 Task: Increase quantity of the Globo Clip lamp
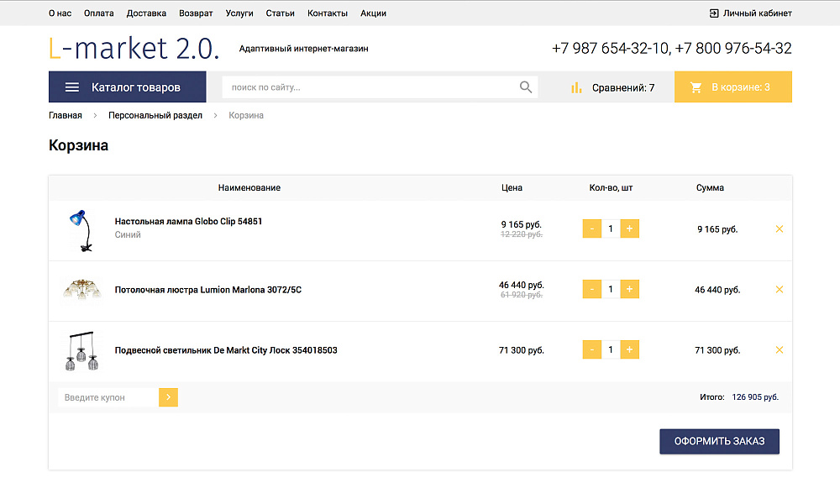pyautogui.click(x=629, y=228)
